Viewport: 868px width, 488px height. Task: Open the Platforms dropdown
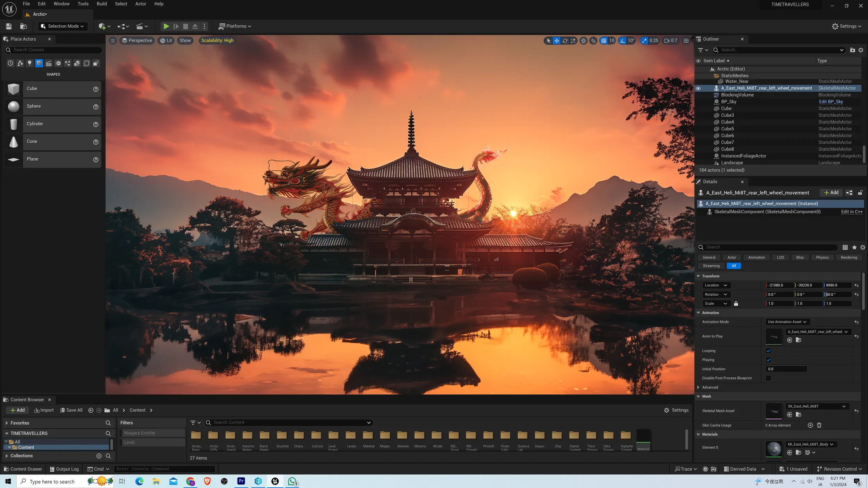(x=235, y=26)
